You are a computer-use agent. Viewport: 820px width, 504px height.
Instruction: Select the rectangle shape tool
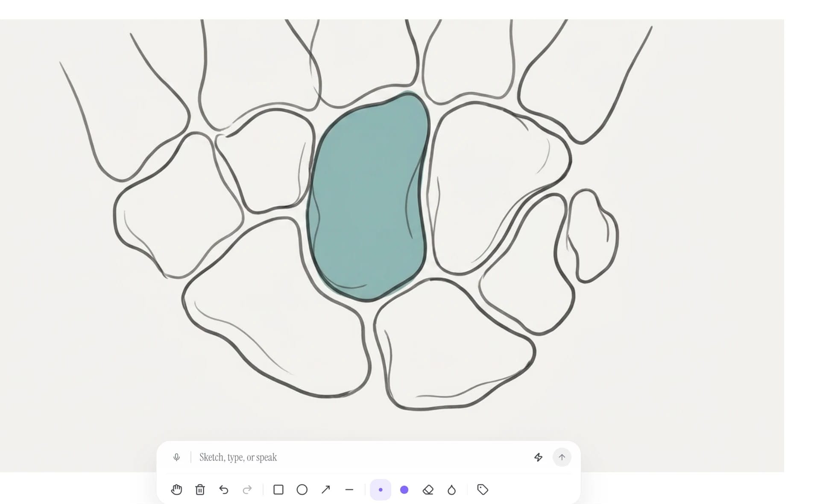point(278,489)
